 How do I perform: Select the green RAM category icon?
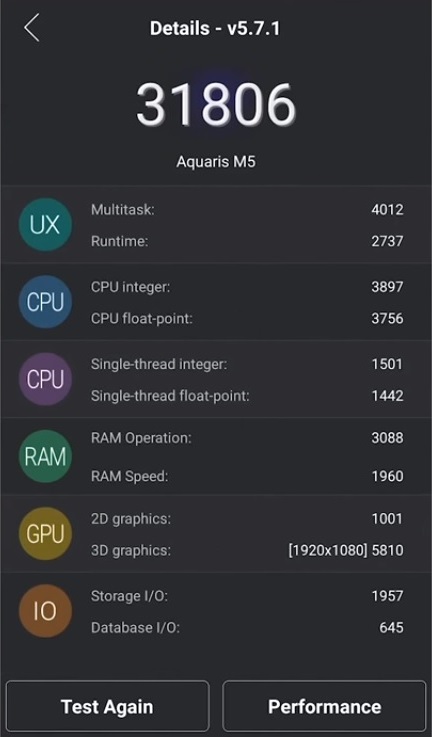coord(45,456)
